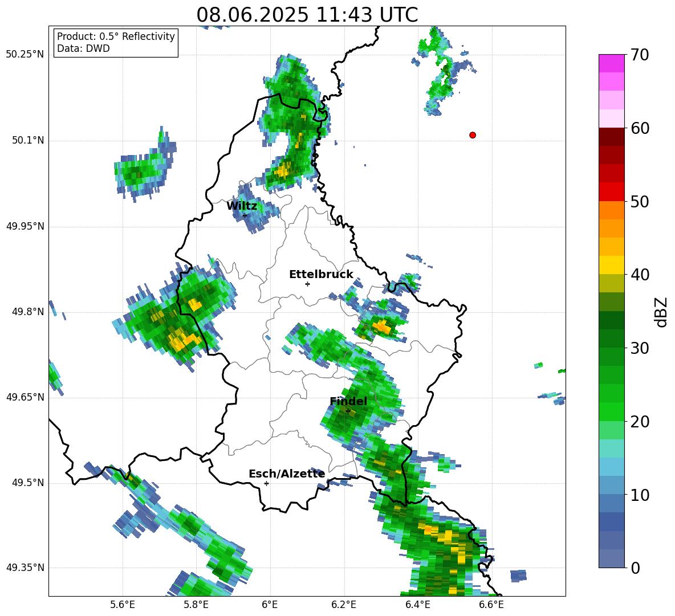The height and width of the screenshot is (616, 675).
Task: Click the 10 value on colorbar
Action: pos(640,495)
